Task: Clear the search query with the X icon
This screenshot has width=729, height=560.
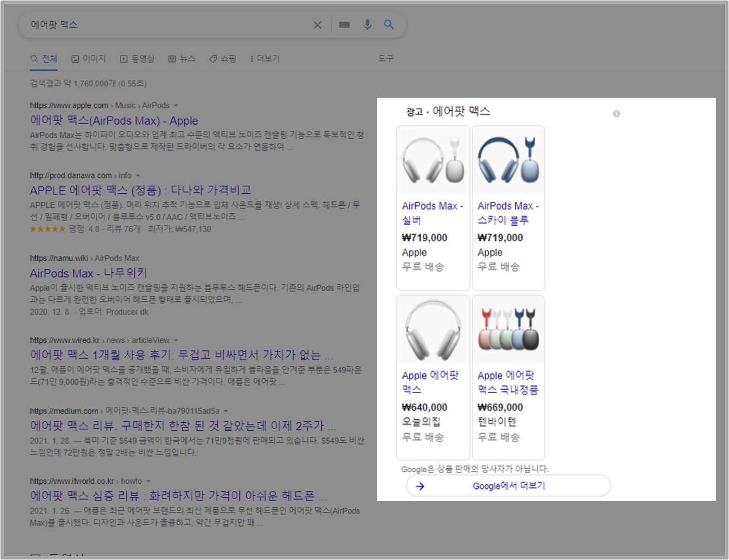Action: tap(317, 25)
